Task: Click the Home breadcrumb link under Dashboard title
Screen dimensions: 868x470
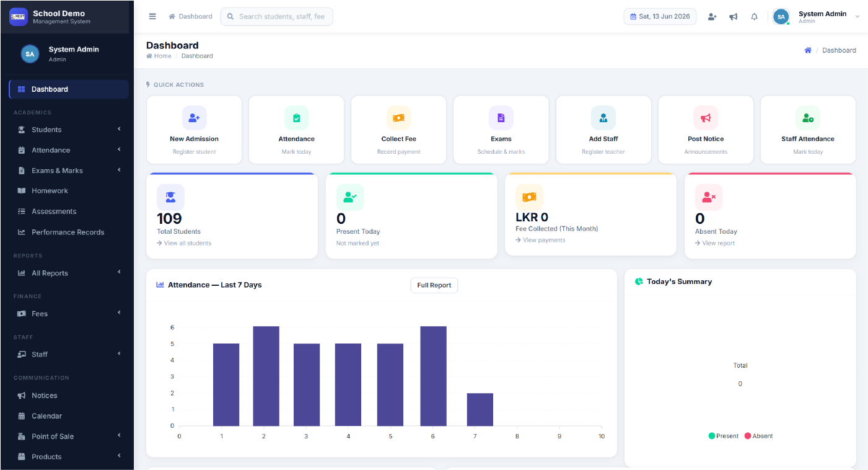Action: (159, 56)
